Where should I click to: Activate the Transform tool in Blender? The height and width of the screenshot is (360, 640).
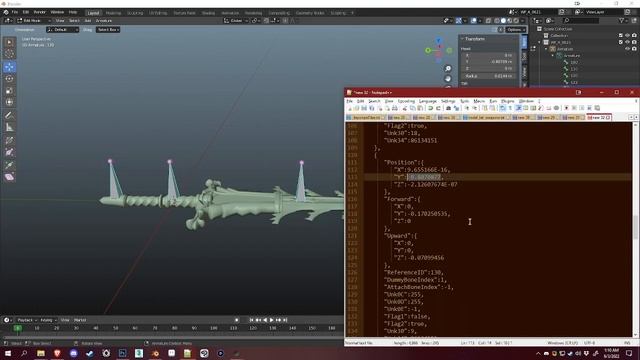[9, 102]
